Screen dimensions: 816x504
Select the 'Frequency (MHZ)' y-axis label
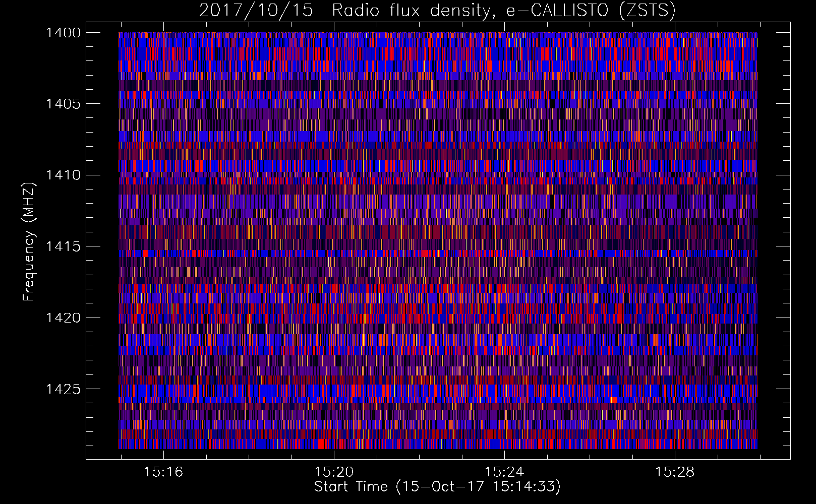click(x=29, y=241)
